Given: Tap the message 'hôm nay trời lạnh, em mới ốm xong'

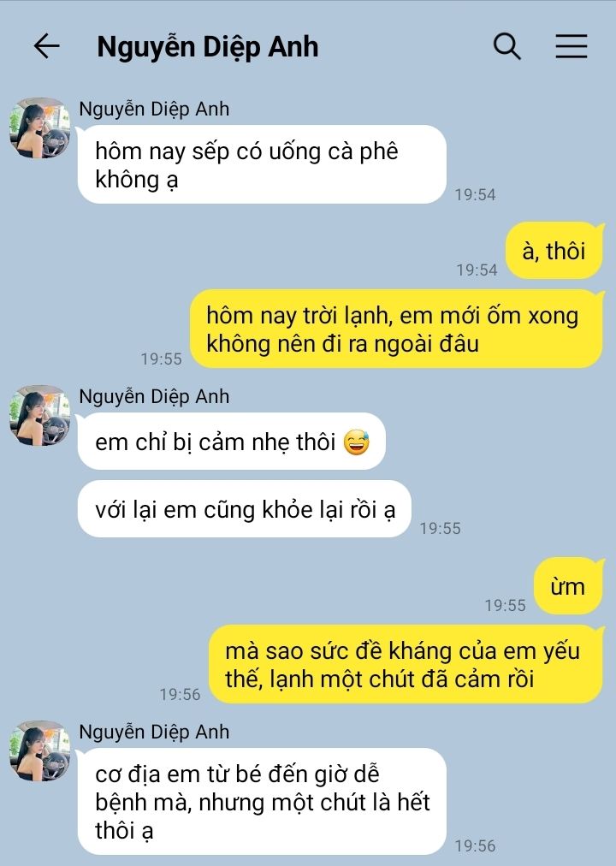Looking at the screenshot, I should (397, 329).
